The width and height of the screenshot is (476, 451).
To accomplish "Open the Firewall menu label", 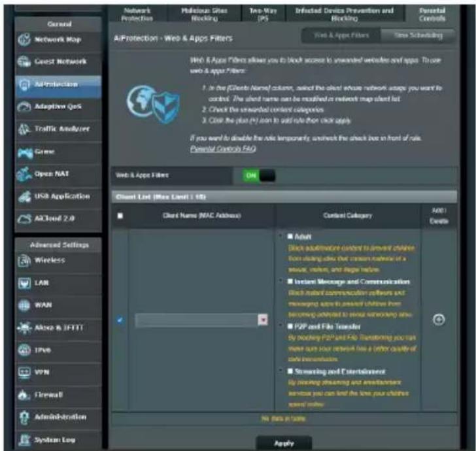I will pos(48,395).
